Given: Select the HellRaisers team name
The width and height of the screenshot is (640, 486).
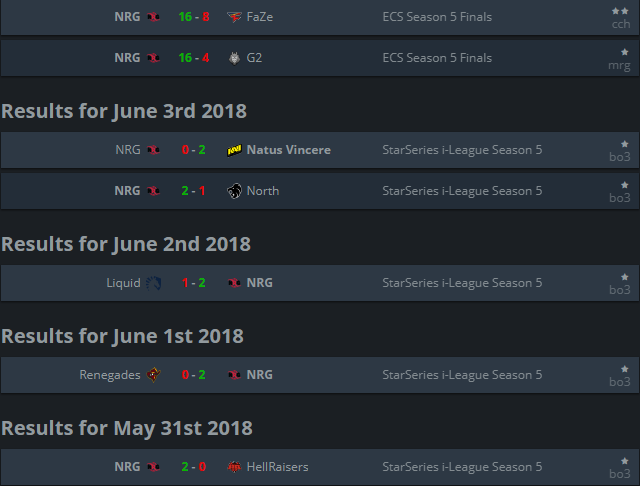Looking at the screenshot, I should click(277, 467).
